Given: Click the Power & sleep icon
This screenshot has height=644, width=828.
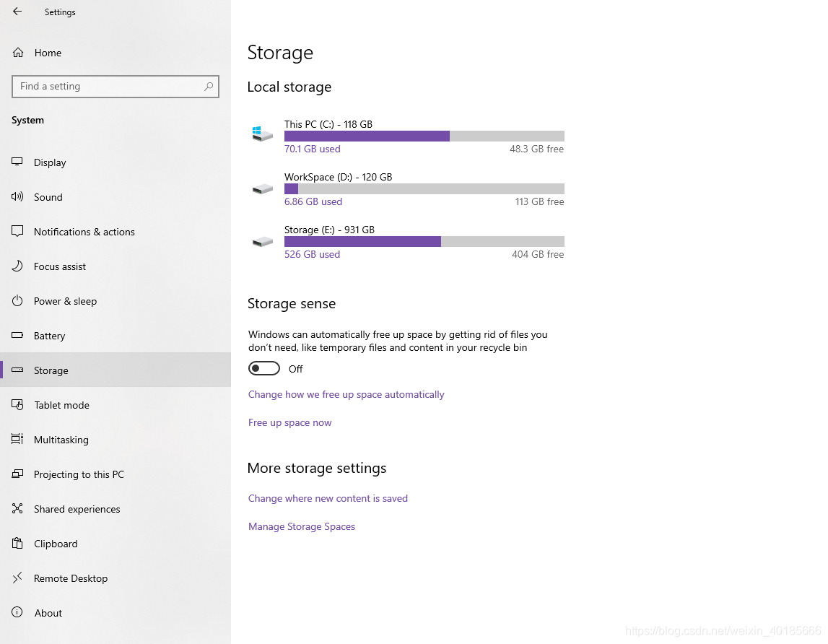Looking at the screenshot, I should tap(17, 300).
